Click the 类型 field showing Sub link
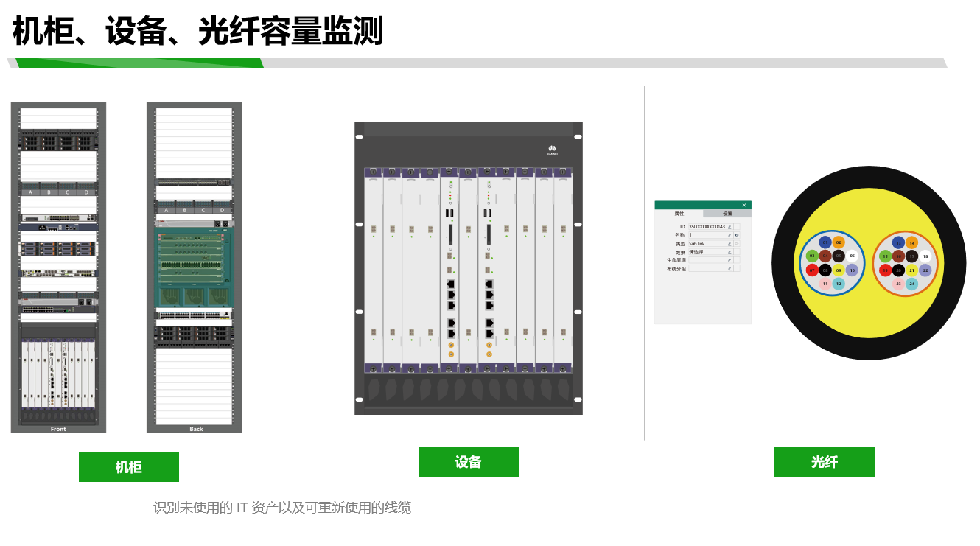The width and height of the screenshot is (980, 546). (x=707, y=244)
